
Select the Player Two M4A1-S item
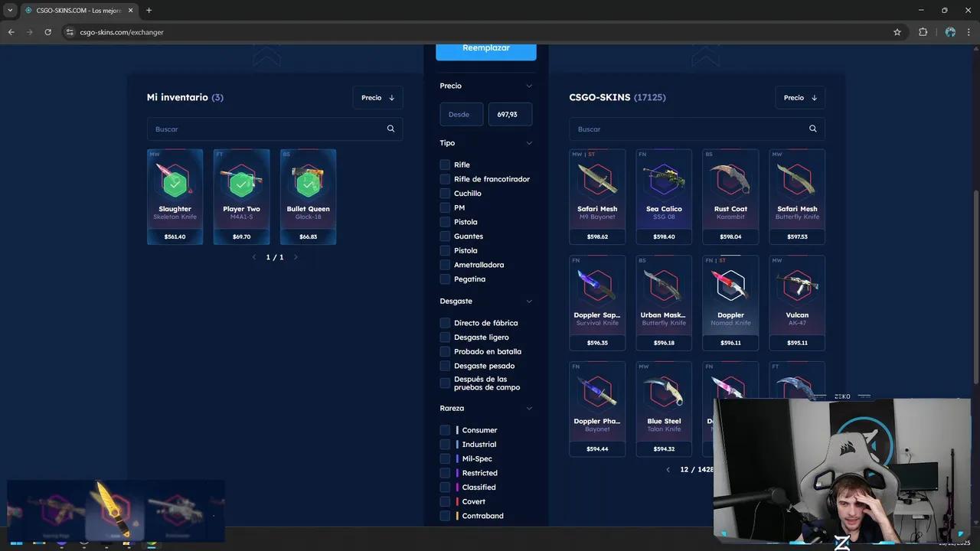[x=241, y=197]
